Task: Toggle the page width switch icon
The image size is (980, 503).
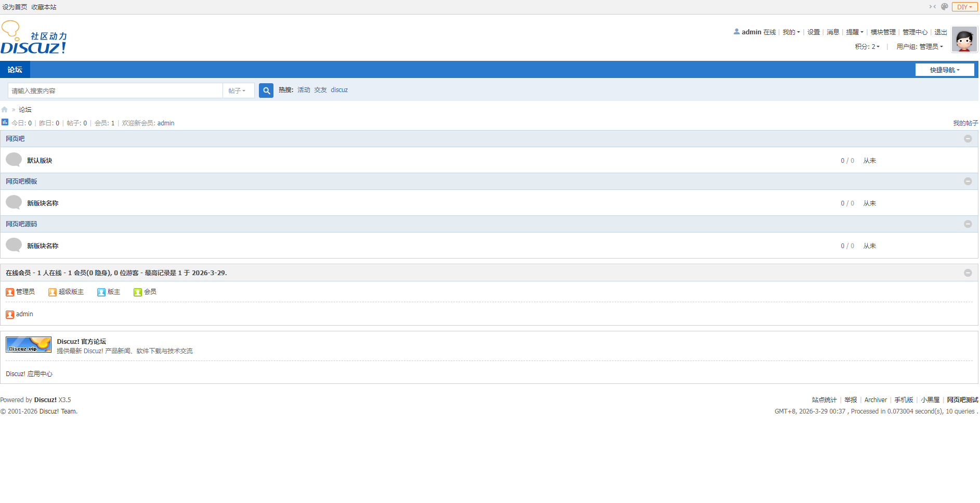Action: [x=932, y=7]
